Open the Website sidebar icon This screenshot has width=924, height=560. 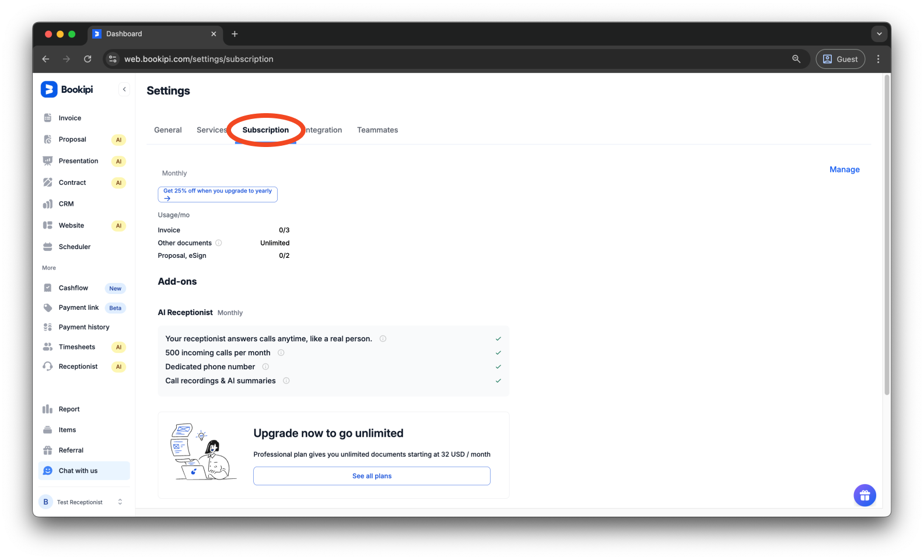48,225
